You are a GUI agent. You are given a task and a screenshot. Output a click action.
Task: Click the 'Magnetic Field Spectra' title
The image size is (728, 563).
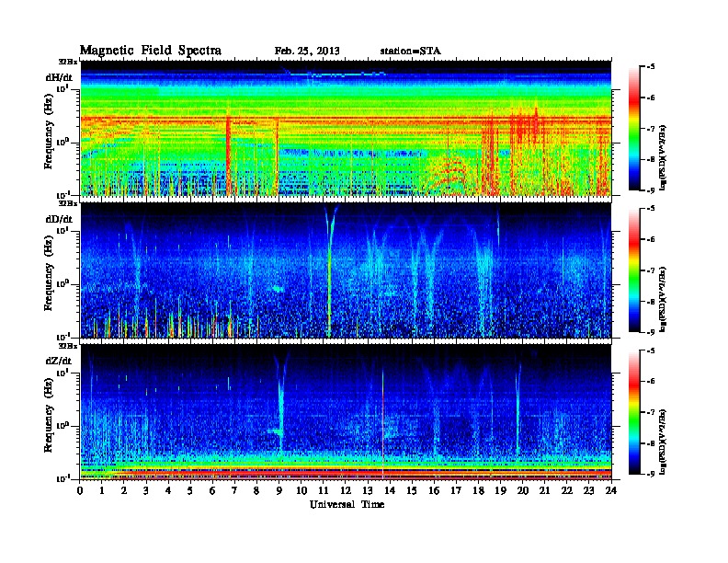[x=151, y=51]
